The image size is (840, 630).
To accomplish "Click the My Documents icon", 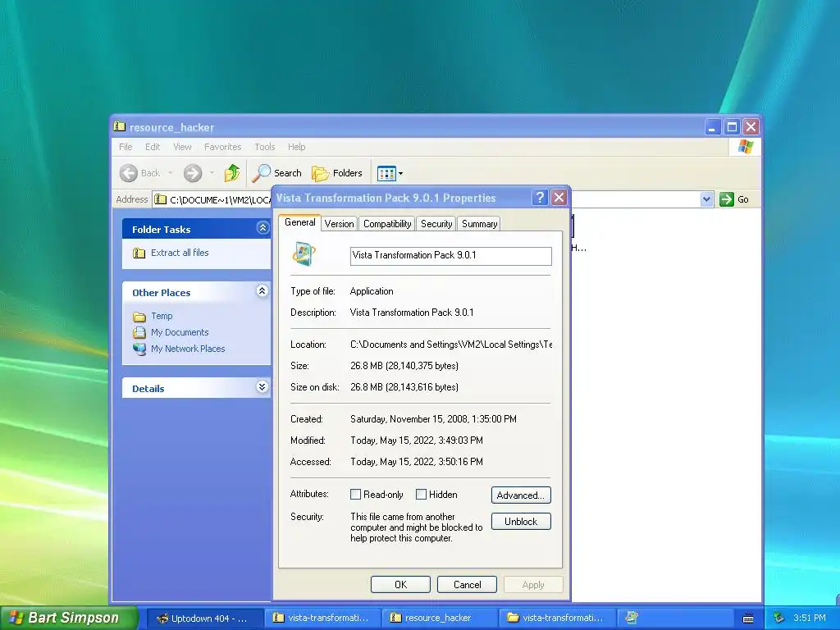I will (x=139, y=333).
